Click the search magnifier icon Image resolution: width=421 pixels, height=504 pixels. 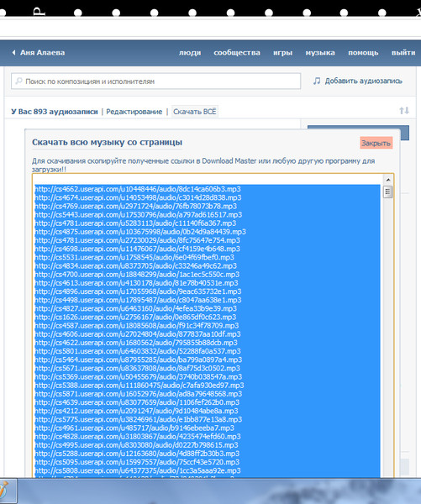coord(19,81)
